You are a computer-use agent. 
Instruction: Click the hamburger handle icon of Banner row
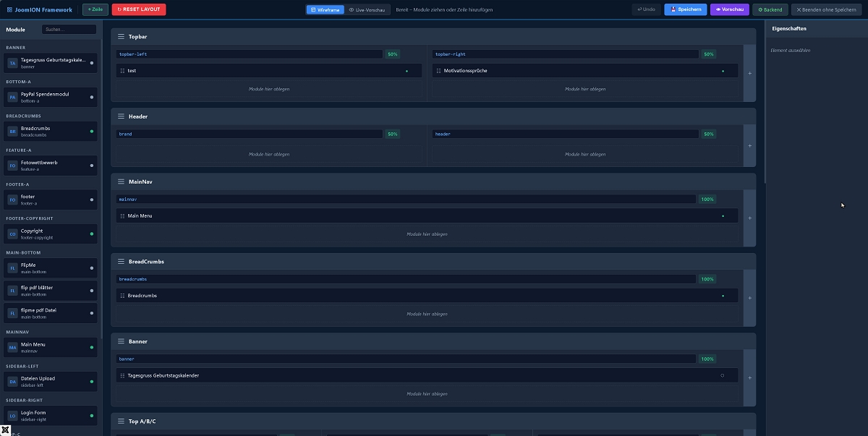122,341
